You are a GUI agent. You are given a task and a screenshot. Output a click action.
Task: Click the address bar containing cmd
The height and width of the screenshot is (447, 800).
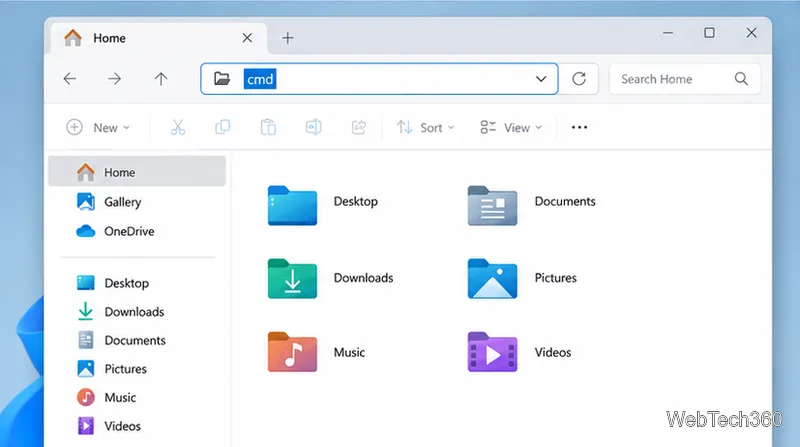379,79
